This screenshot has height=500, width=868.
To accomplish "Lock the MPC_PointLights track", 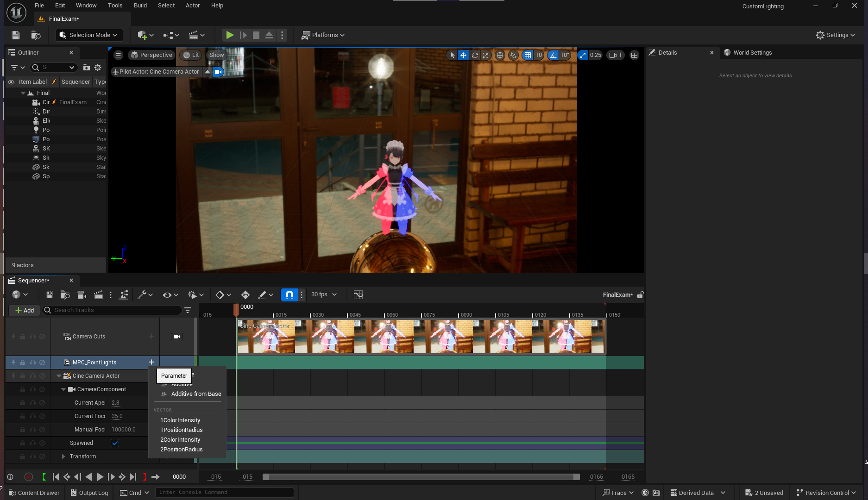I will pyautogui.click(x=22, y=362).
